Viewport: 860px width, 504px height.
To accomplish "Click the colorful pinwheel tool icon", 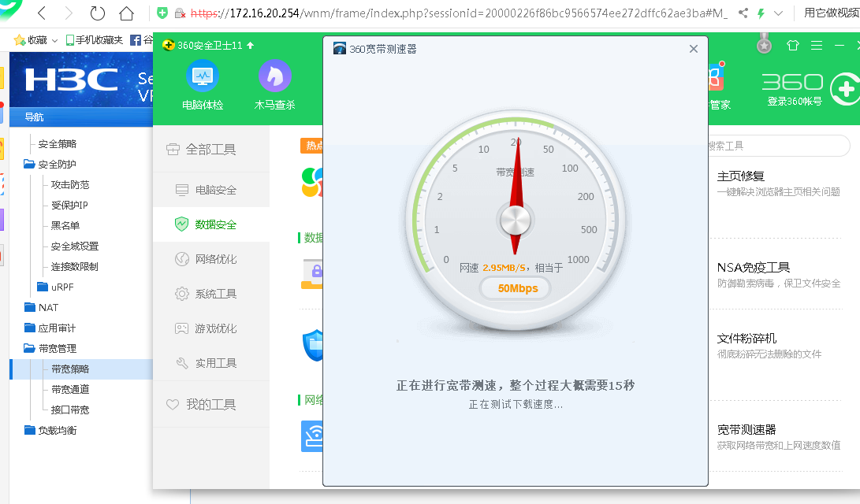I will (x=311, y=182).
